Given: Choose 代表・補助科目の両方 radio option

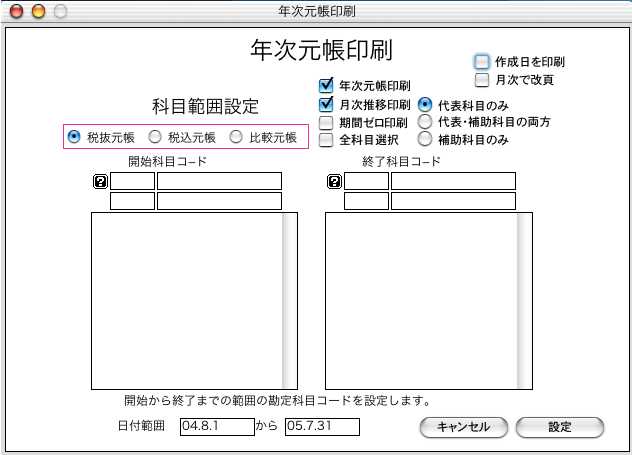Looking at the screenshot, I should pyautogui.click(x=426, y=122).
